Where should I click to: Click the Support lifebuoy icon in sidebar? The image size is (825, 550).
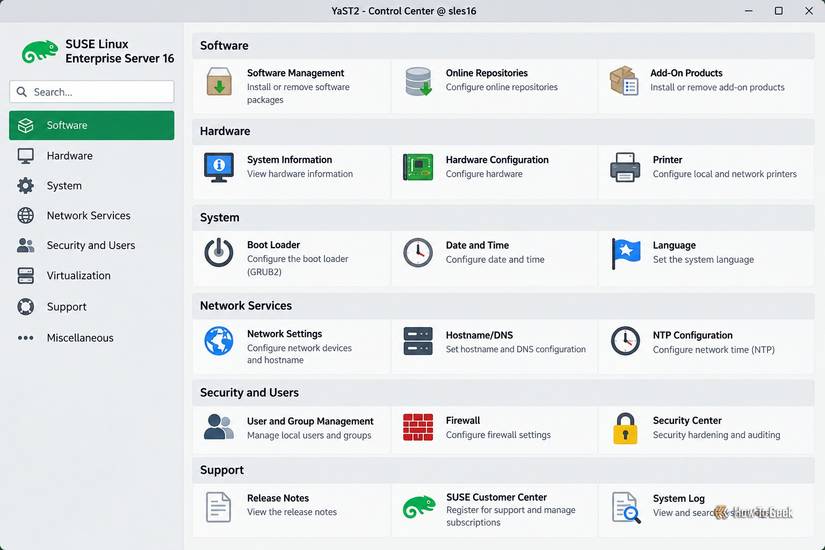pos(25,306)
